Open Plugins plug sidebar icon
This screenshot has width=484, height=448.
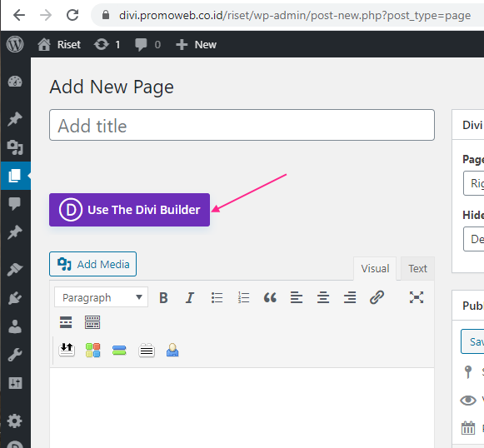pyautogui.click(x=15, y=298)
